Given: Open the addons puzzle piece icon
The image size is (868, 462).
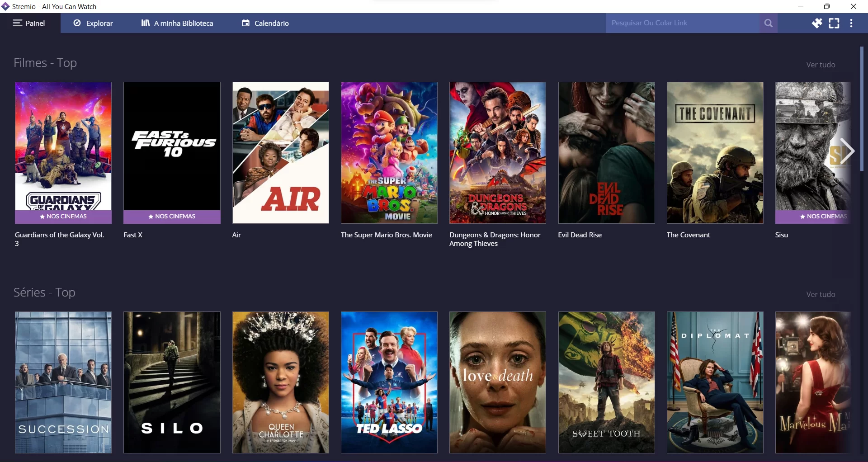Looking at the screenshot, I should click(816, 24).
